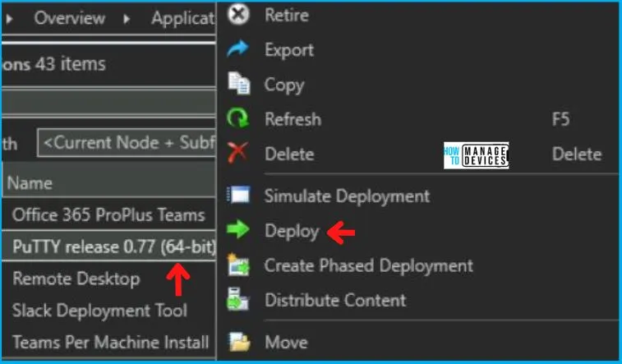Click the red Delete X icon
Image resolution: width=622 pixels, height=364 pixels.
[237, 153]
